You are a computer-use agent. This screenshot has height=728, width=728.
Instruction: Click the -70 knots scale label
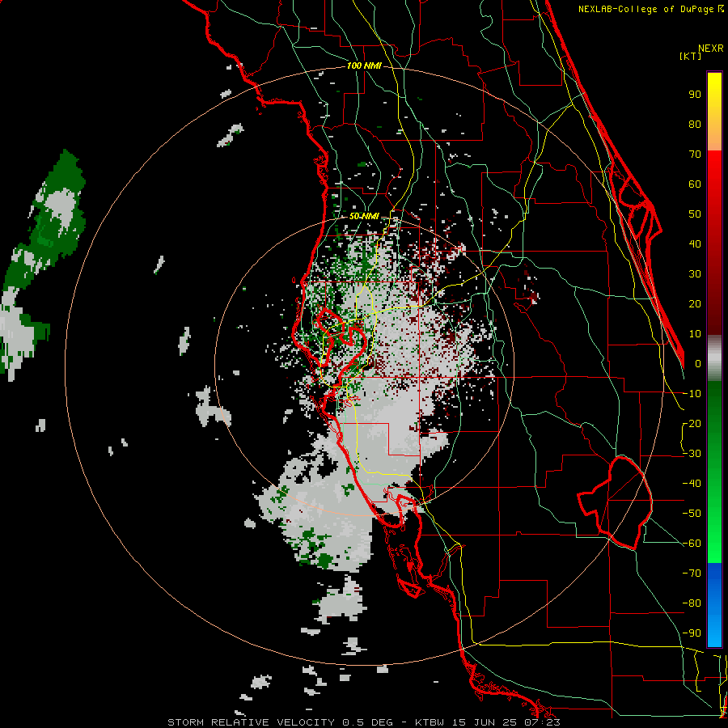click(692, 573)
